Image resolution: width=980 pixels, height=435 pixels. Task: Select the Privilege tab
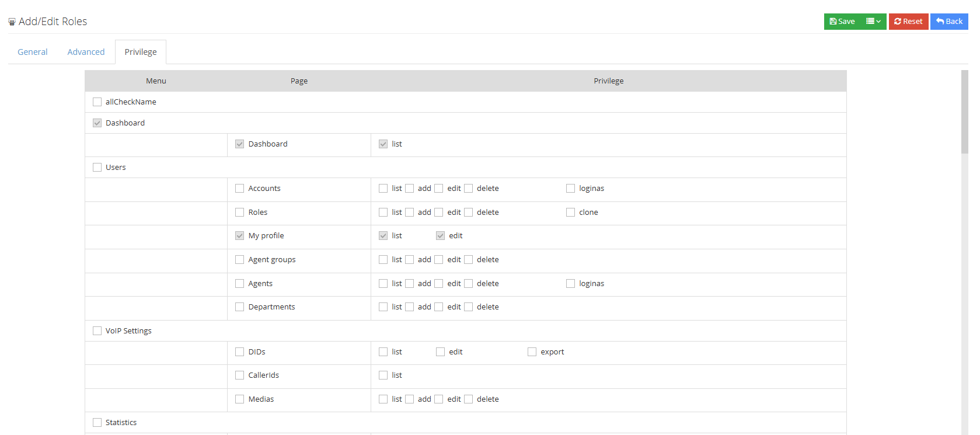point(141,52)
